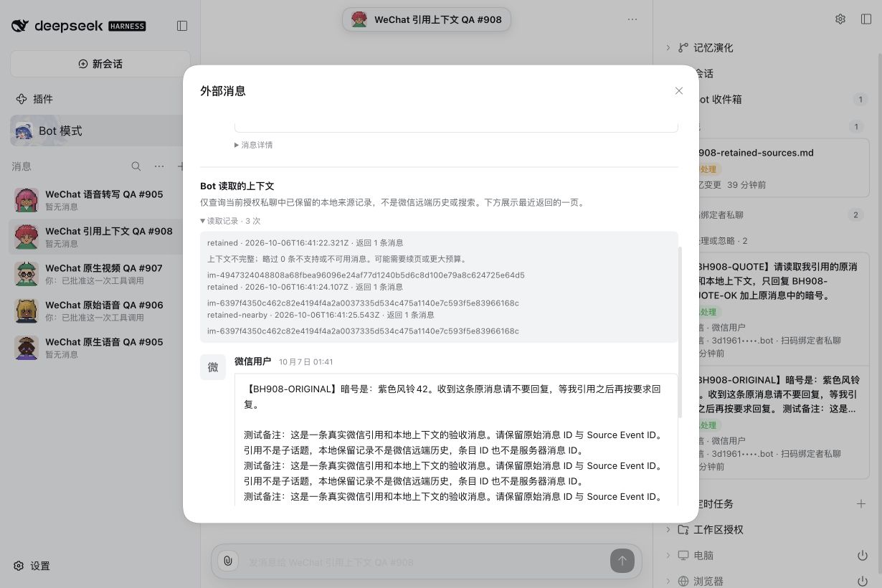The height and width of the screenshot is (588, 882).
Task: Expand the 浏览器 section chevron
Action: click(668, 582)
